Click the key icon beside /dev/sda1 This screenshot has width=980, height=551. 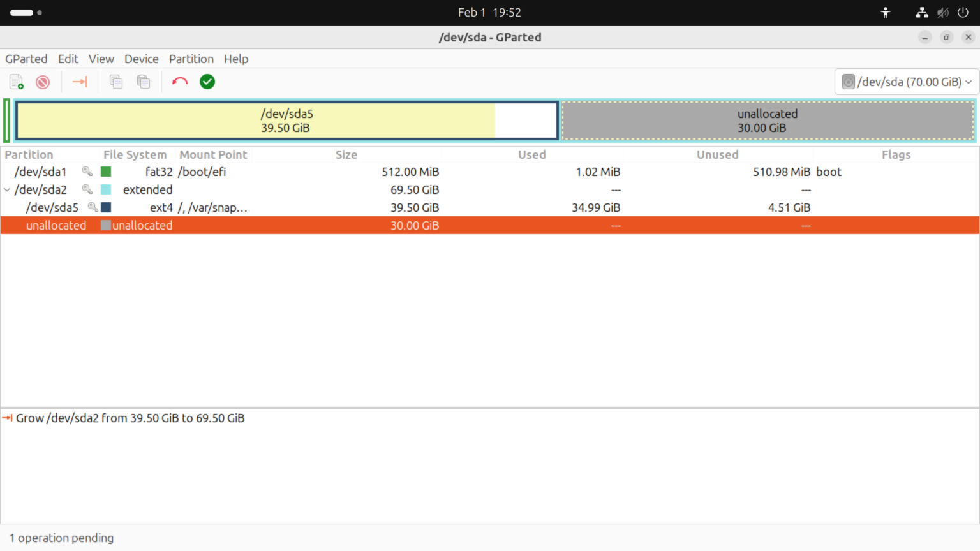pyautogui.click(x=87, y=172)
